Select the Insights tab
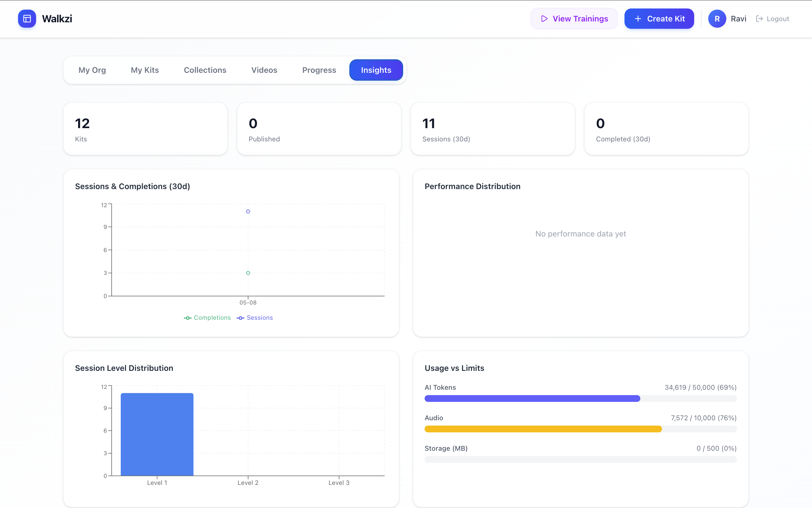This screenshot has width=812, height=508. pyautogui.click(x=376, y=70)
